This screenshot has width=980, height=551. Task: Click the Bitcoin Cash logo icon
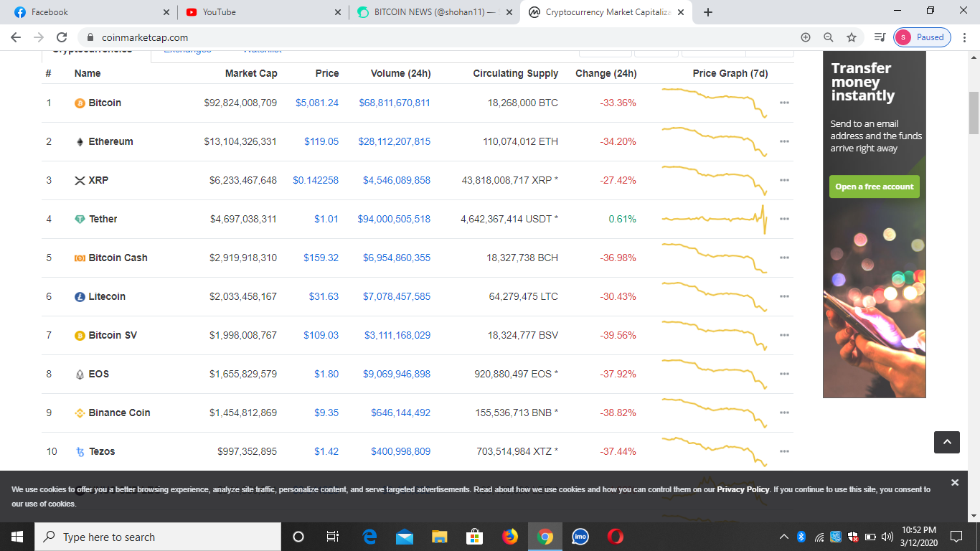coord(80,258)
